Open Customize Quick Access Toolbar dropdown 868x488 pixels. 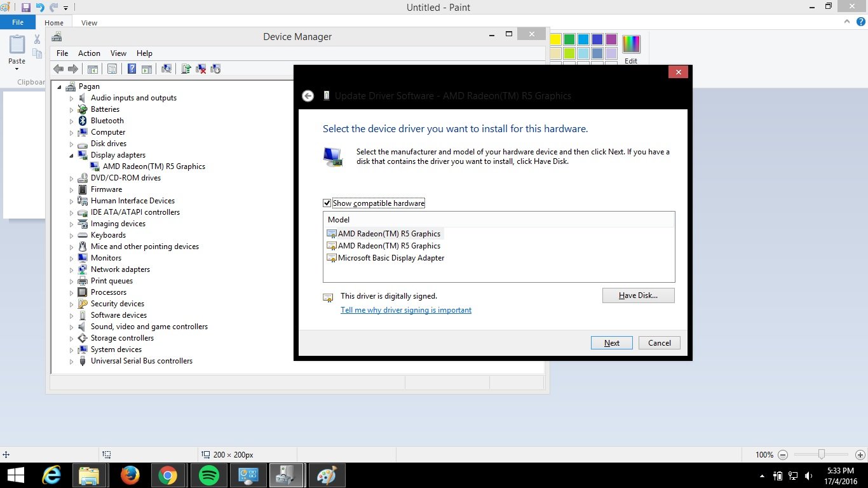click(x=65, y=8)
